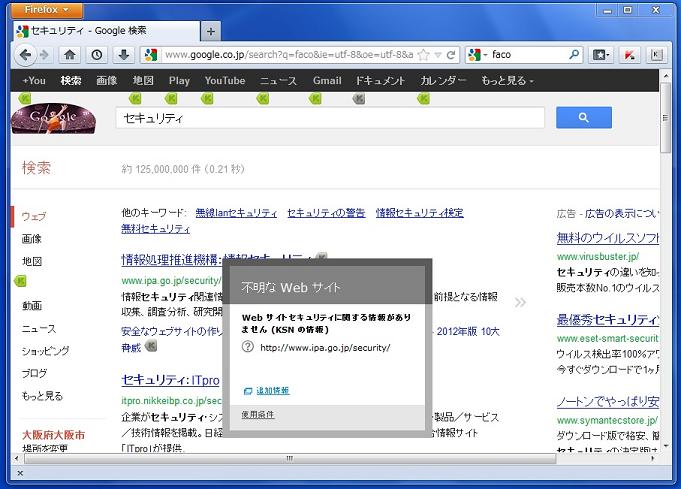Open the 無線lanセキュリティ keyword link
Viewport: 681px width, 489px height.
tap(236, 213)
